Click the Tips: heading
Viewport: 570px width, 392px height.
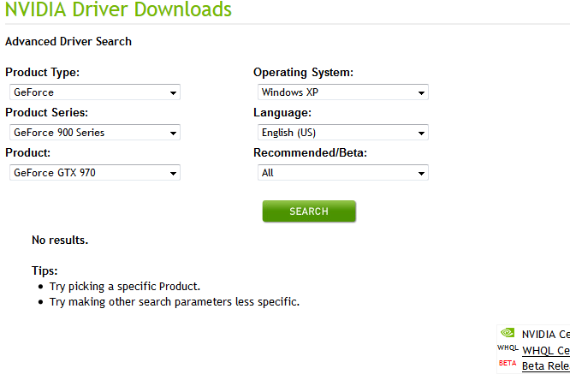45,271
